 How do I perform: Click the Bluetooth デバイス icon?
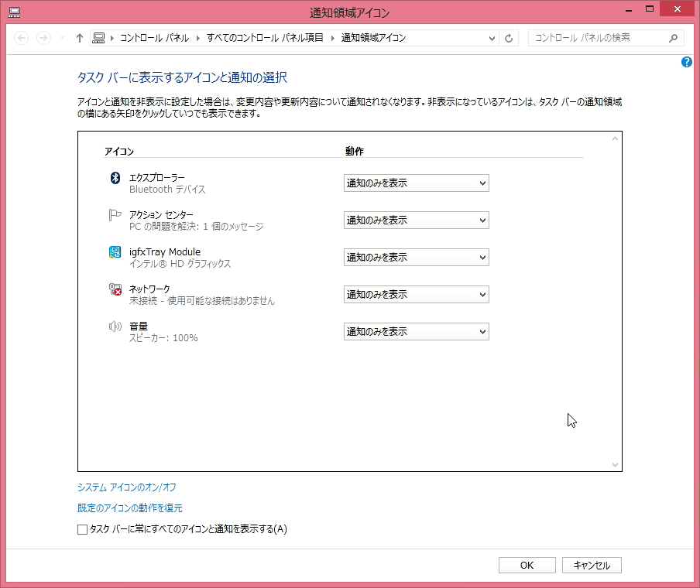[x=114, y=178]
